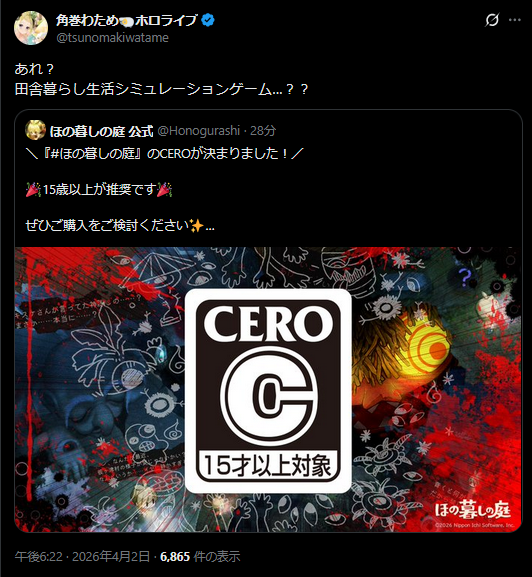Click the party popper emoji before 15歳以上
The image size is (532, 577).
[33, 190]
